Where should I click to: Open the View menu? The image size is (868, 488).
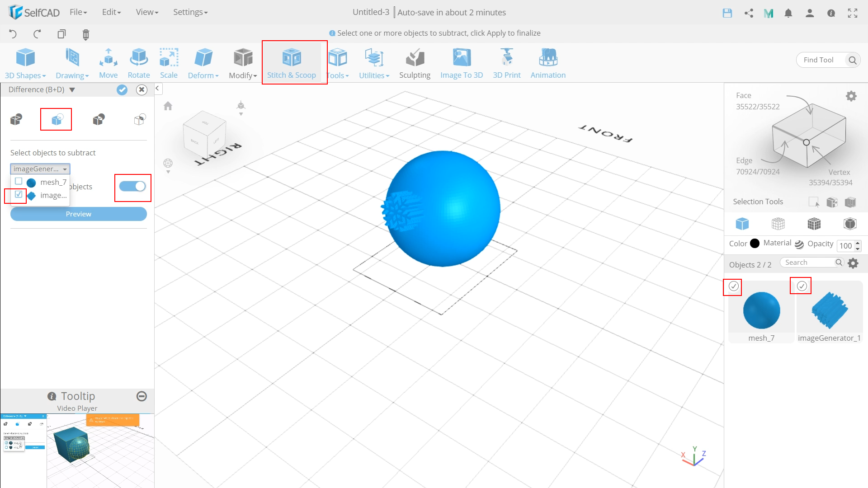tap(147, 12)
